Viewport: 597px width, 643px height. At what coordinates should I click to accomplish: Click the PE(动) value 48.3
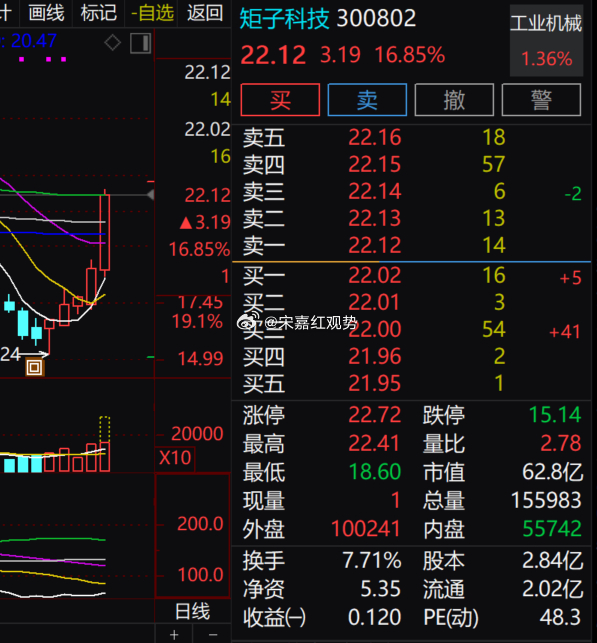(x=560, y=617)
